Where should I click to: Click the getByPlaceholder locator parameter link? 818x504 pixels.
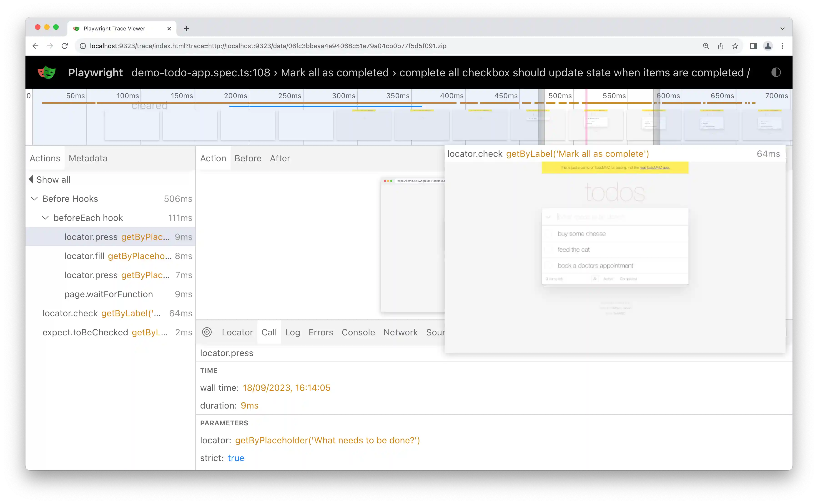pyautogui.click(x=328, y=440)
